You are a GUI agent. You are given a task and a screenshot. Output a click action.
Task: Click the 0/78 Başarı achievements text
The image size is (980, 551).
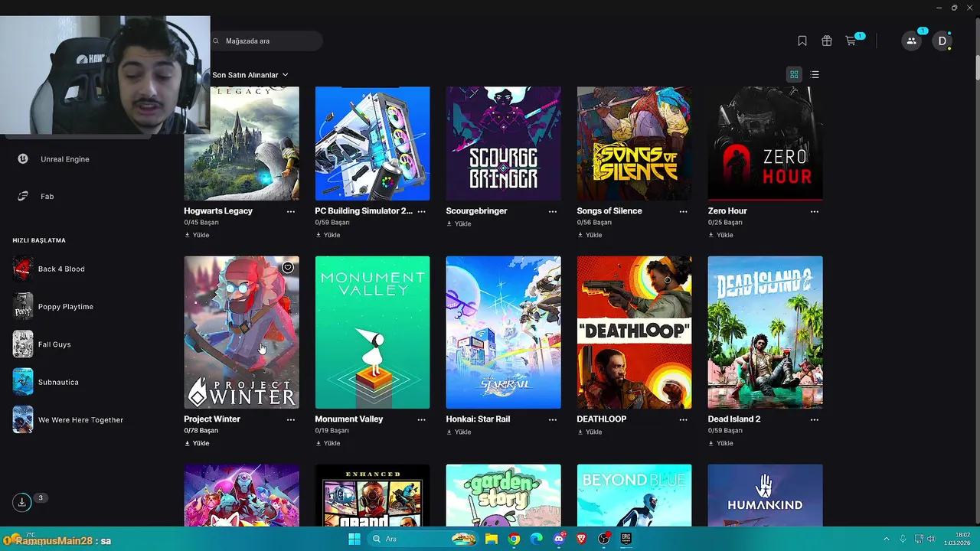coord(201,431)
